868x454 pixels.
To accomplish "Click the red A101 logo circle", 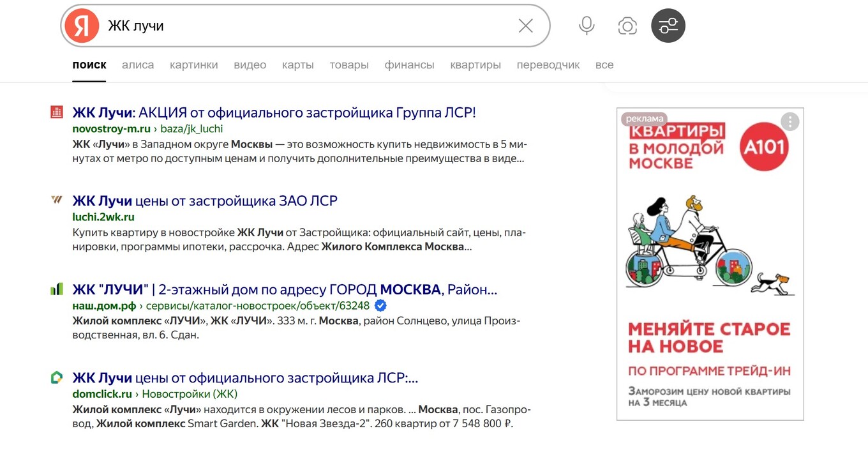I will (764, 147).
